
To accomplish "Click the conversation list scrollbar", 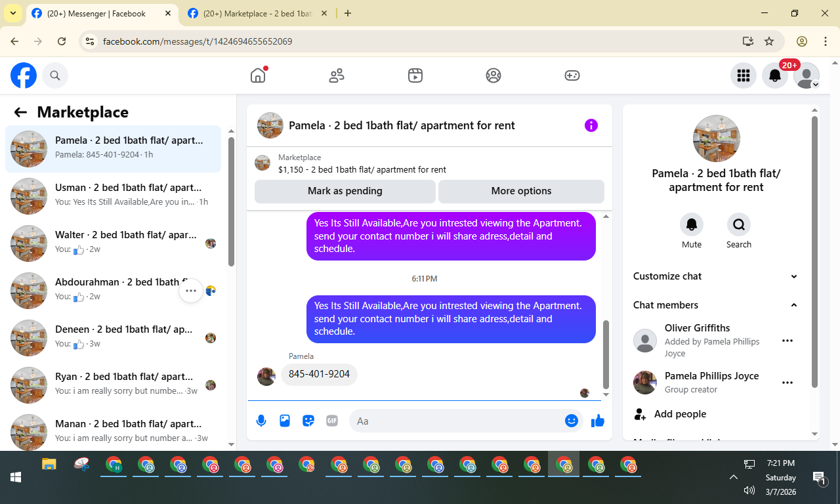I will 231,201.
